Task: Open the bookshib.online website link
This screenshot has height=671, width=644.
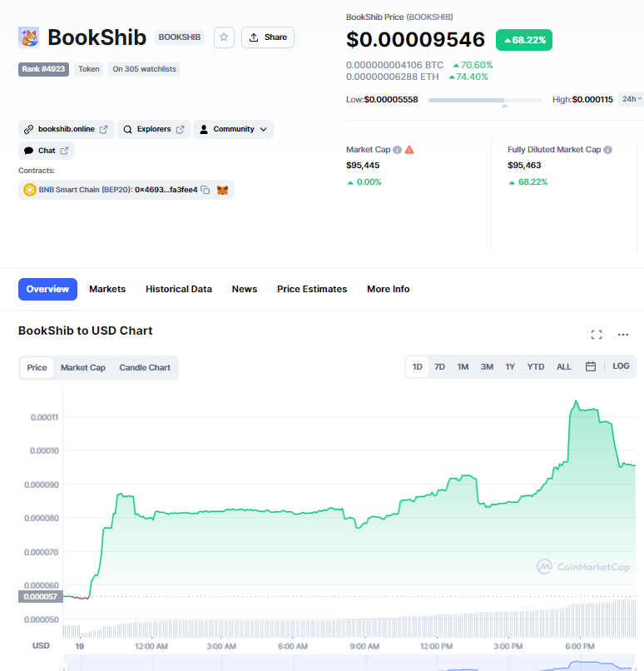Action: coord(67,129)
